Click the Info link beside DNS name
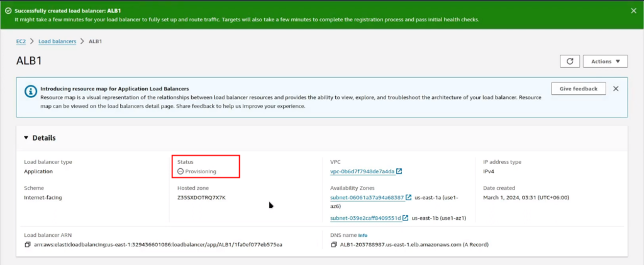Image resolution: width=644 pixels, height=265 pixels. pyautogui.click(x=363, y=235)
